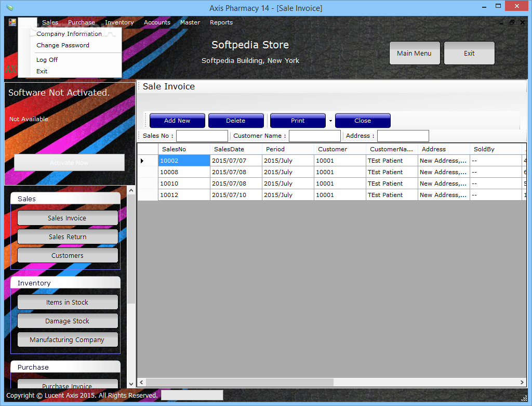Choose Company Information menu entry
Screen dimensions: 532x406
point(69,34)
